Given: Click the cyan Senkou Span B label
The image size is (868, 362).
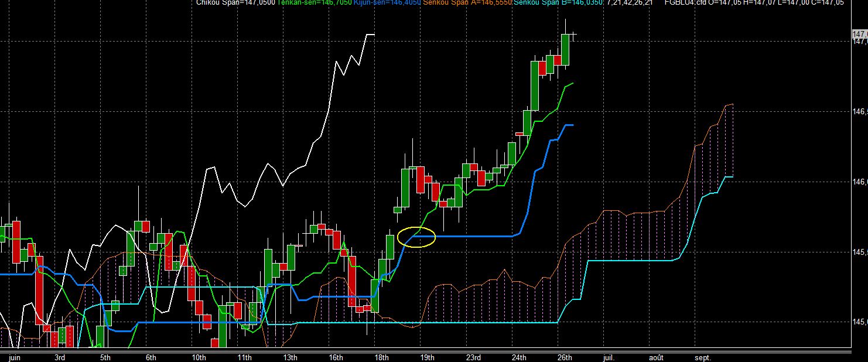Looking at the screenshot, I should 558,3.
